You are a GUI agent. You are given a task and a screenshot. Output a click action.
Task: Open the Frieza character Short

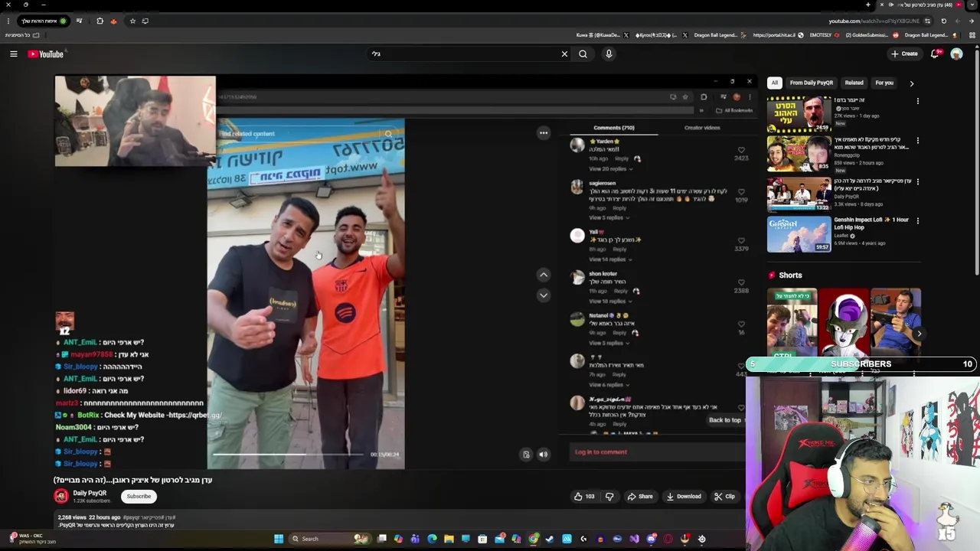[845, 324]
